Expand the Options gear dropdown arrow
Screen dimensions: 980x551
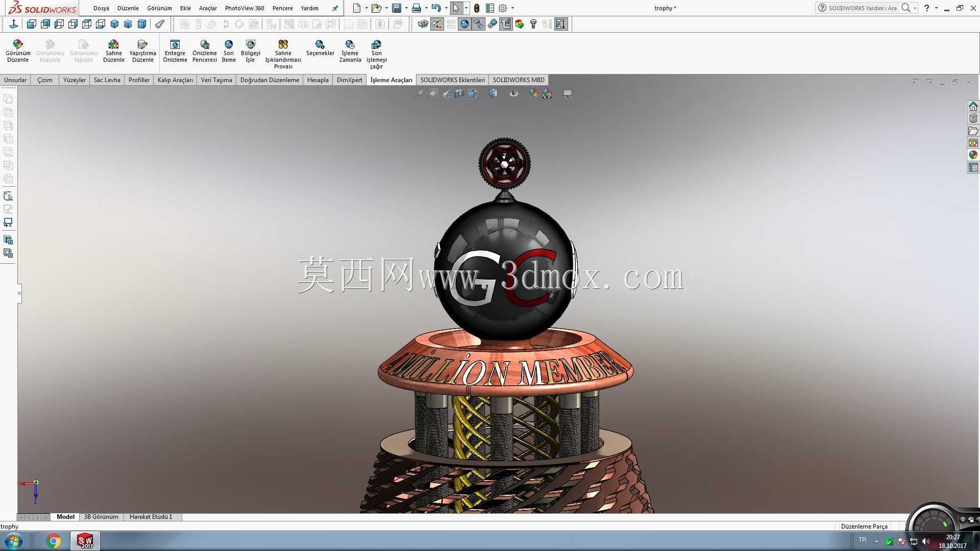[x=512, y=8]
